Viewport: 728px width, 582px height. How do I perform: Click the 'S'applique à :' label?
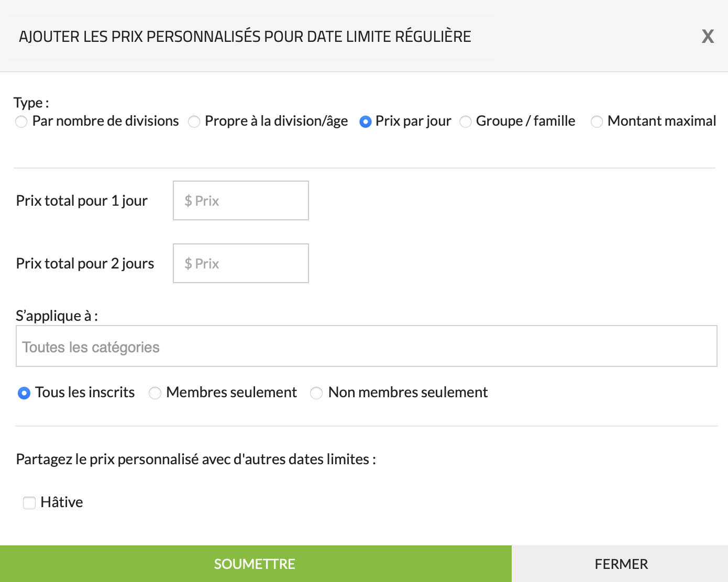click(57, 316)
